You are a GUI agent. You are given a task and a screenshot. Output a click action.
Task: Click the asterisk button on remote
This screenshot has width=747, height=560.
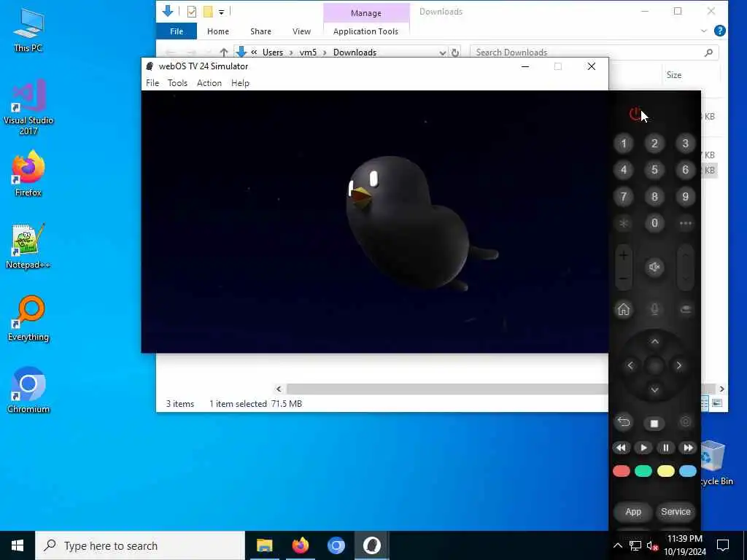tap(624, 223)
